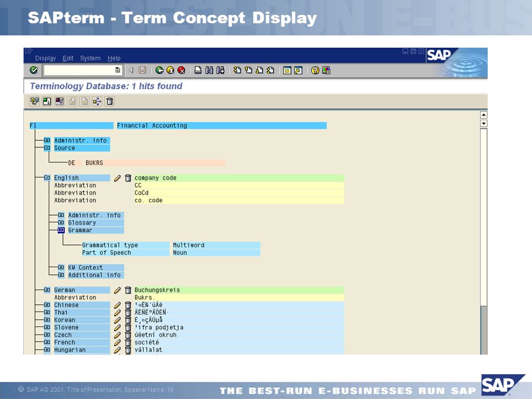The height and width of the screenshot is (399, 532).
Task: Click the small arrow left of the Save icon
Action: [x=131, y=70]
